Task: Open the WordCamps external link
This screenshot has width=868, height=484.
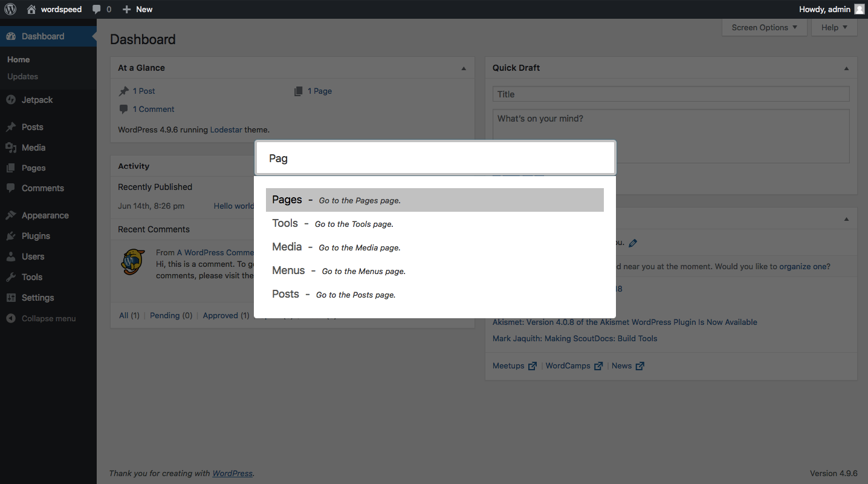Action: coord(574,366)
